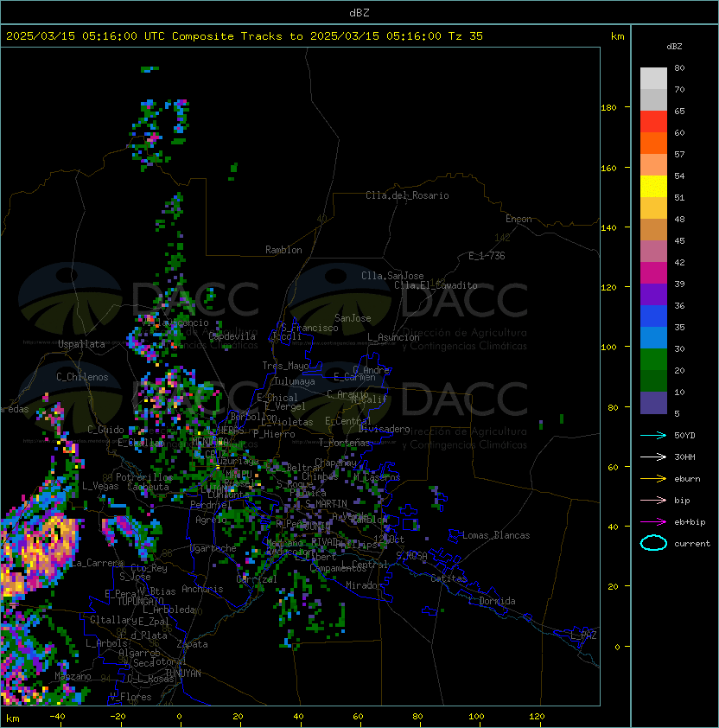
Task: Click the Zapata place label
Action: pos(192,644)
